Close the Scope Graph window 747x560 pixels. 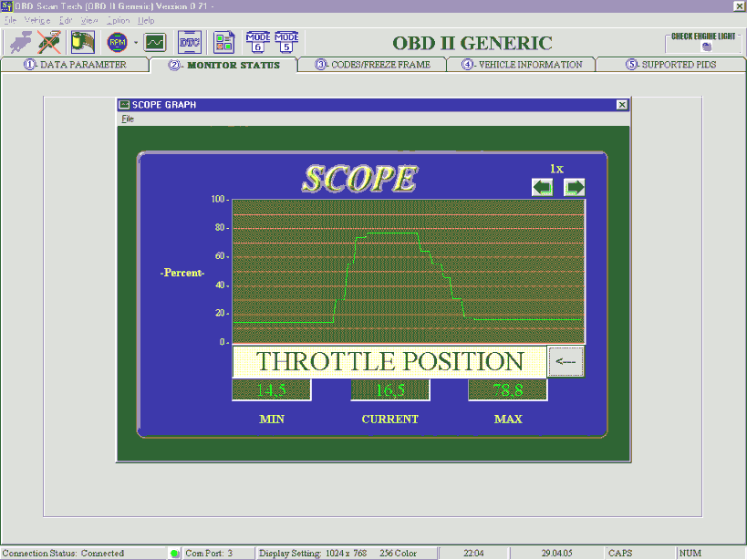point(622,105)
